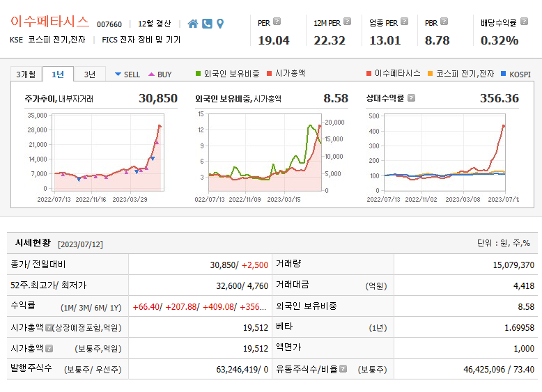Viewport: 542px width, 392px height.
Task: Click the map location pin icon
Action: point(220,24)
